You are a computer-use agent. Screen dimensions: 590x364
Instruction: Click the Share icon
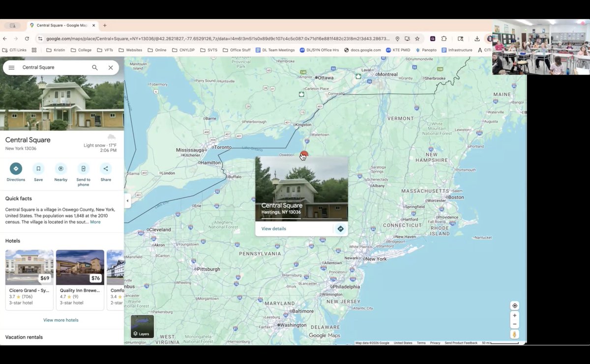(x=106, y=172)
